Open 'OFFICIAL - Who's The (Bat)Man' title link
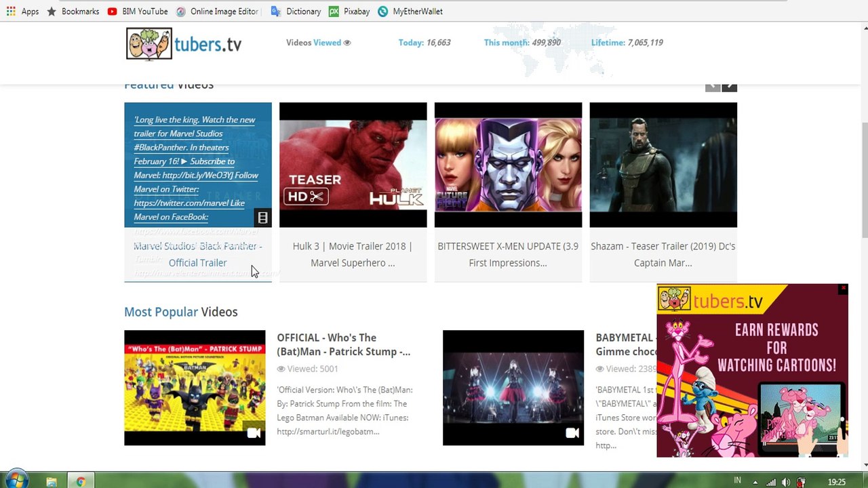Image resolution: width=868 pixels, height=488 pixels. (344, 344)
